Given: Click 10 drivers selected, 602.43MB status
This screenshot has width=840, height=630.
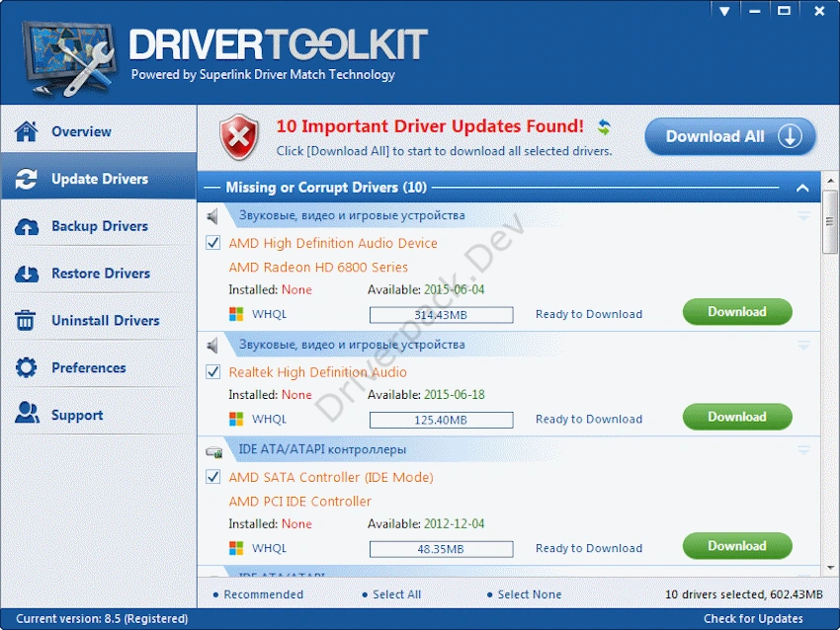Looking at the screenshot, I should coord(743,594).
